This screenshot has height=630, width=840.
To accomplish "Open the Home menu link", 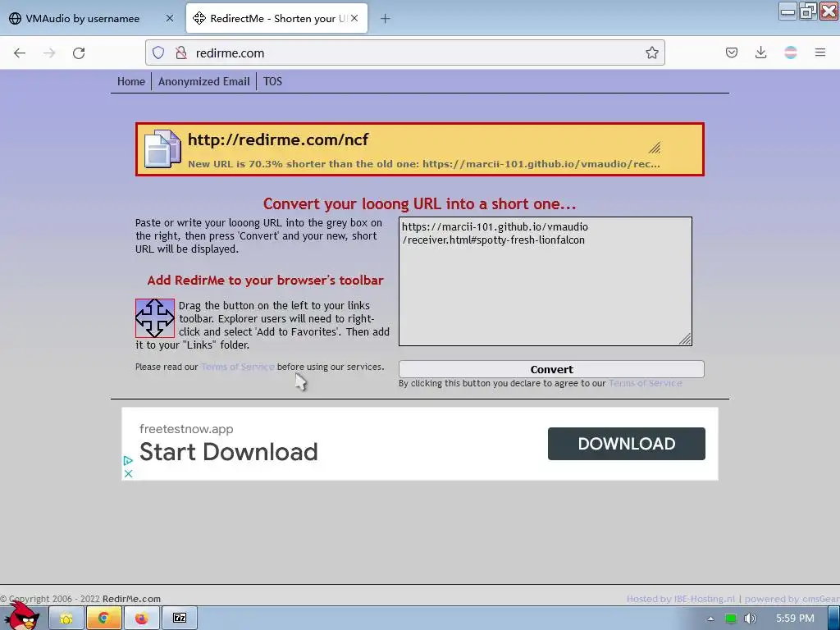I will [x=131, y=81].
